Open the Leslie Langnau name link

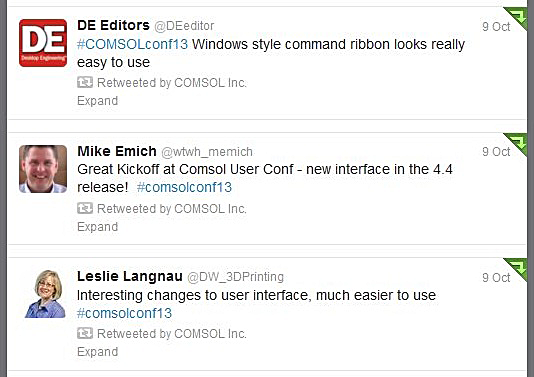click(x=130, y=276)
